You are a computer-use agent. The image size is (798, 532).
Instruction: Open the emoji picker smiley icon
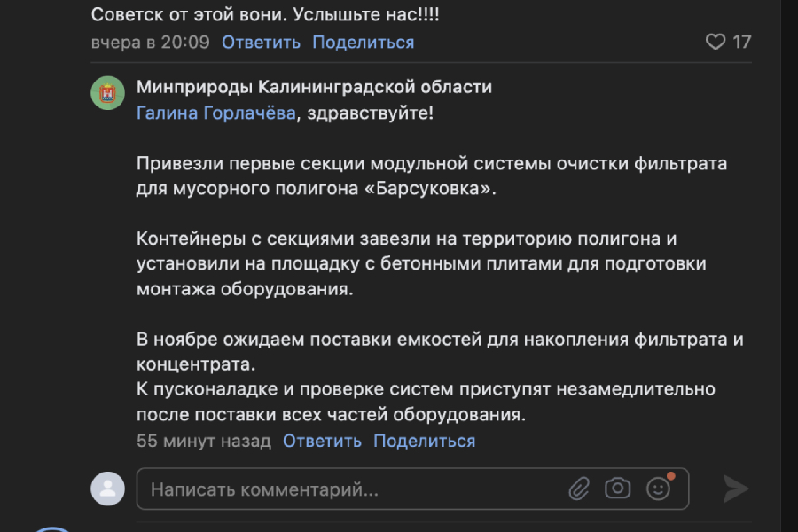coord(658,489)
